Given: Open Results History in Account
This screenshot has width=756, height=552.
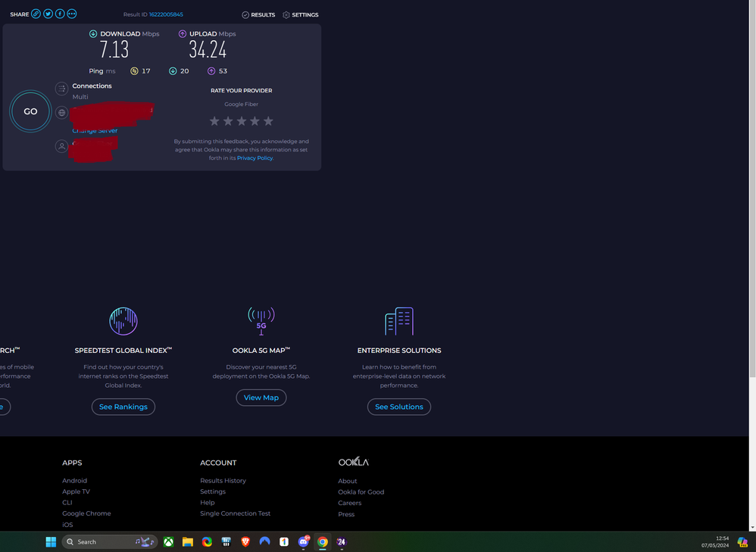Looking at the screenshot, I should click(223, 481).
